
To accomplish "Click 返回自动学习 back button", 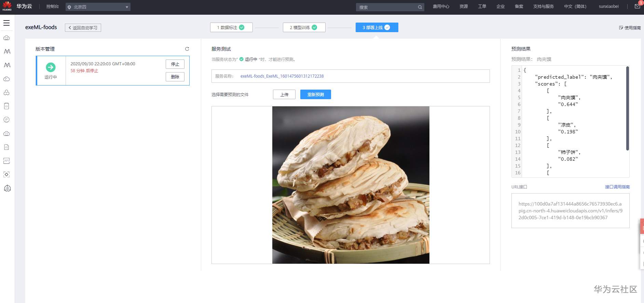I will click(83, 28).
